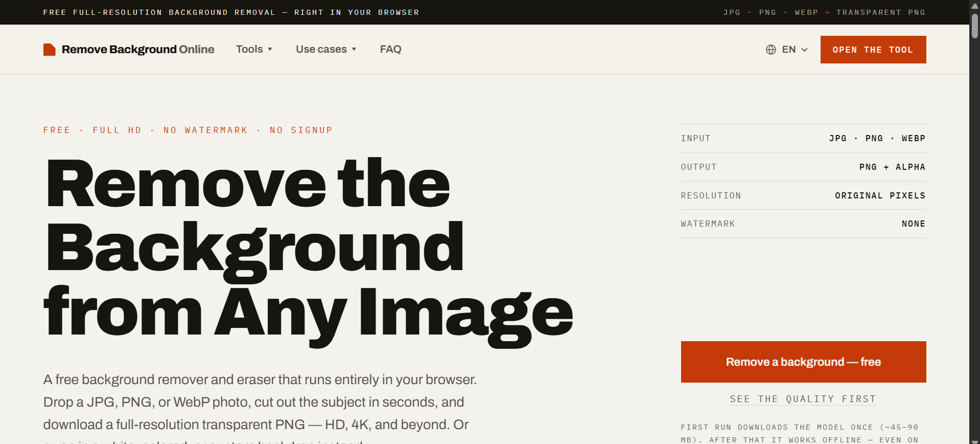
Task: Open the Remove Background Online home link
Action: 129,50
